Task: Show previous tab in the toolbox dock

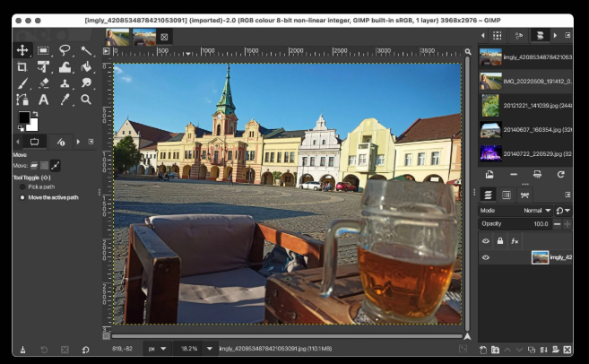Action: click(x=17, y=142)
